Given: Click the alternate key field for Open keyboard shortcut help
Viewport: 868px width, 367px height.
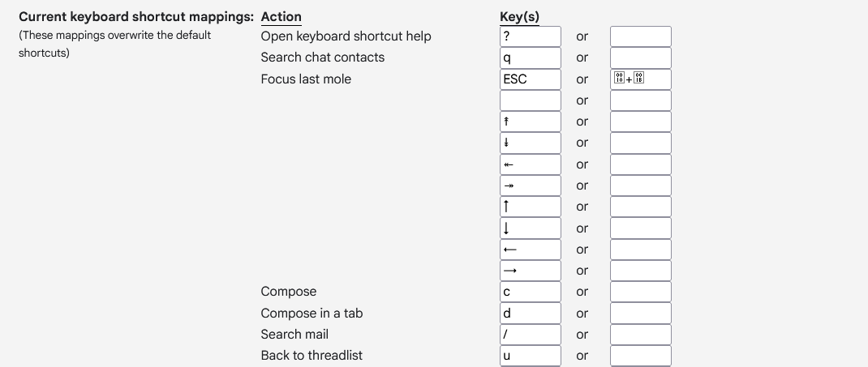Looking at the screenshot, I should 640,36.
